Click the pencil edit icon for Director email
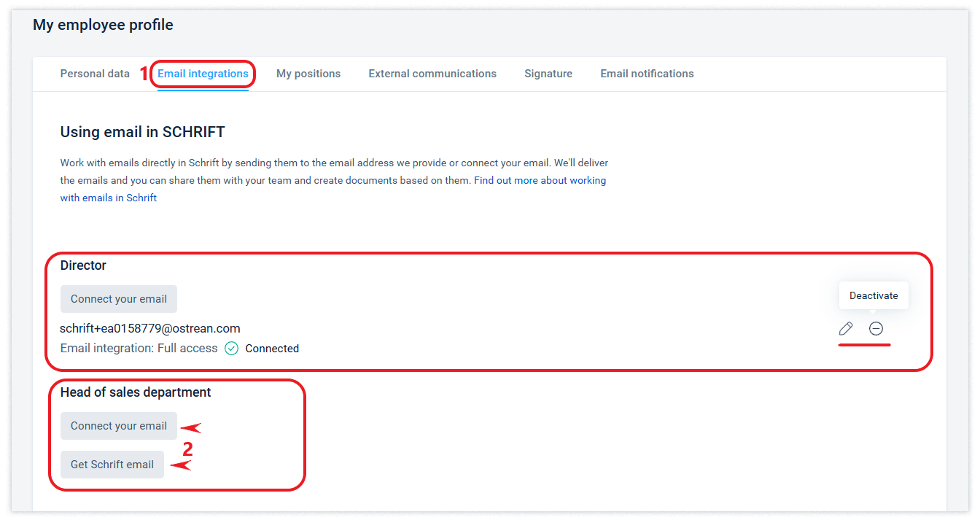The height and width of the screenshot is (520, 980). 846,329
